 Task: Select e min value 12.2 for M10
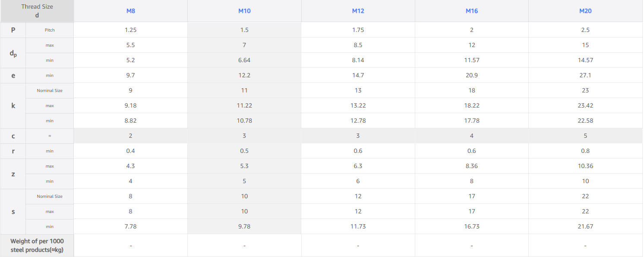pos(244,75)
